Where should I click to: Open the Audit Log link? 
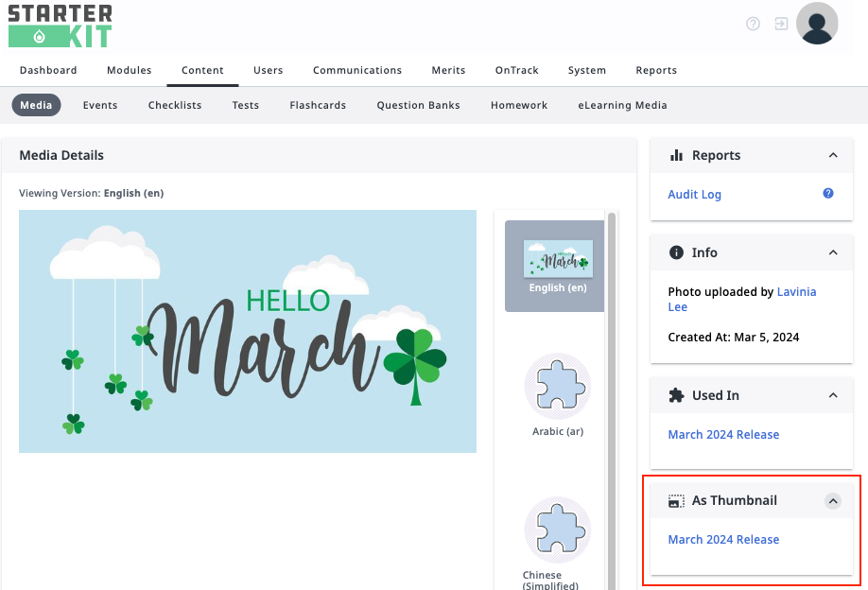click(694, 194)
